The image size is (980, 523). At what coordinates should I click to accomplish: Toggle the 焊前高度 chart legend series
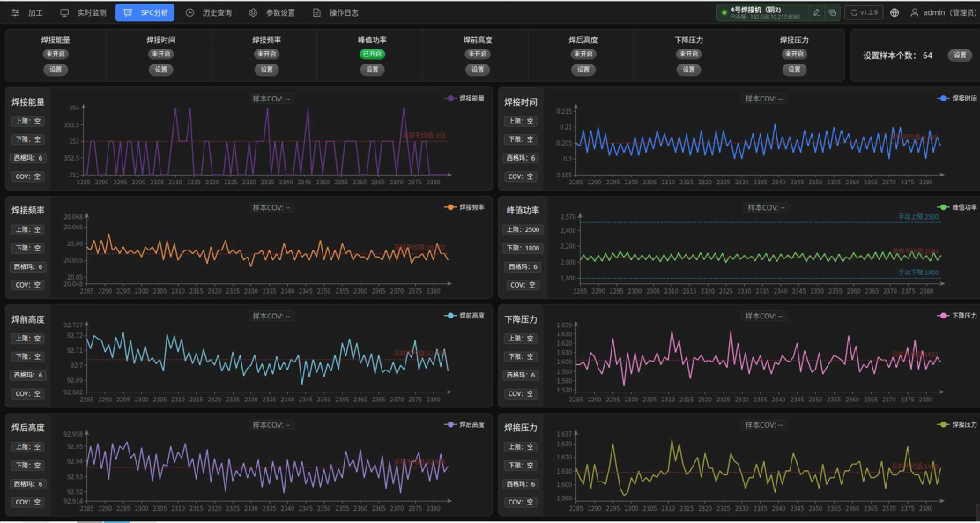[464, 316]
